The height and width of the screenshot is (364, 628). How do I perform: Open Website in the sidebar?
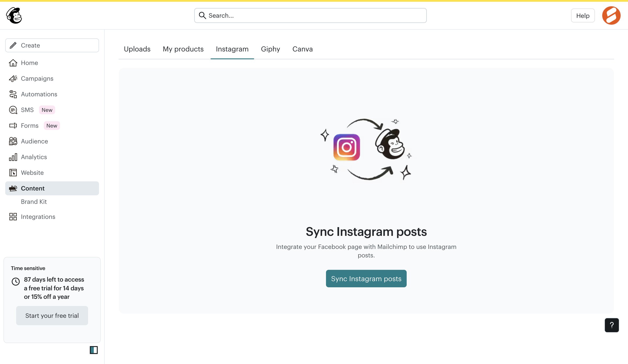52,173
